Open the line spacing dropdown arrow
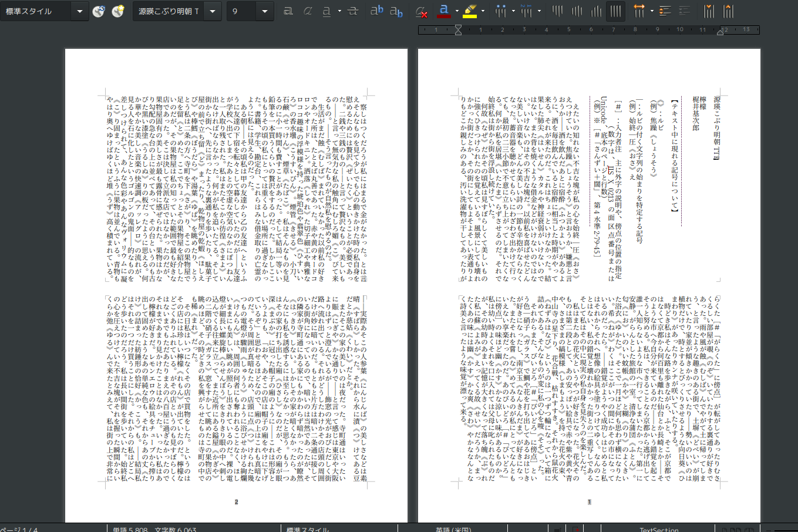The image size is (798, 532). [x=652, y=11]
